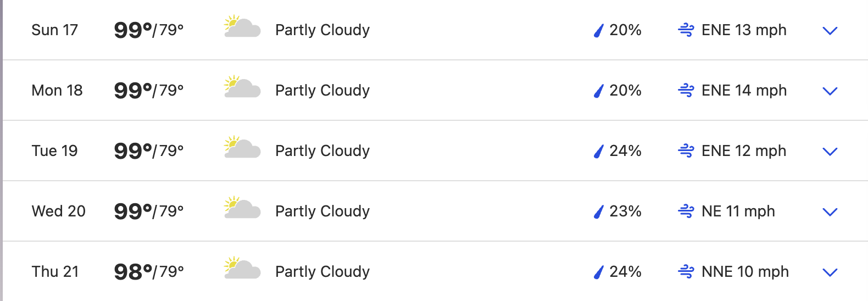Screen dimensions: 868x301
Task: Click the Mon 18 wind icon
Action: click(686, 90)
